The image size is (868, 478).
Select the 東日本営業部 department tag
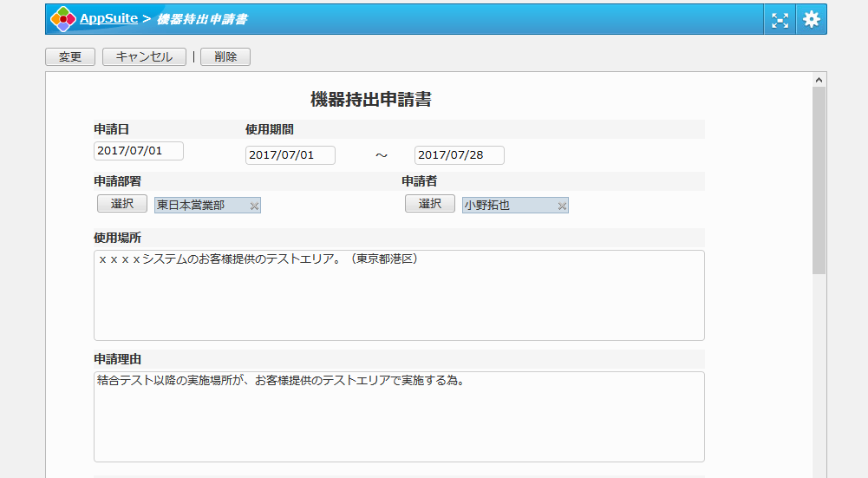199,206
